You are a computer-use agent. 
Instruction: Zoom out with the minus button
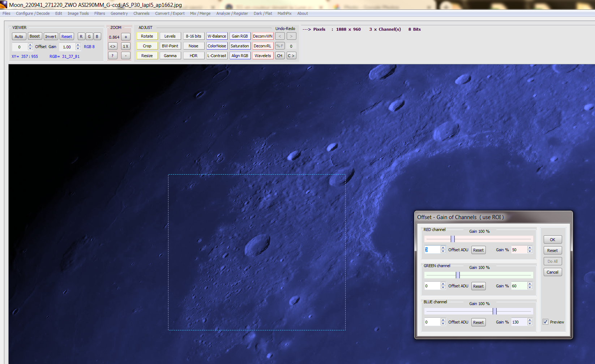[126, 56]
